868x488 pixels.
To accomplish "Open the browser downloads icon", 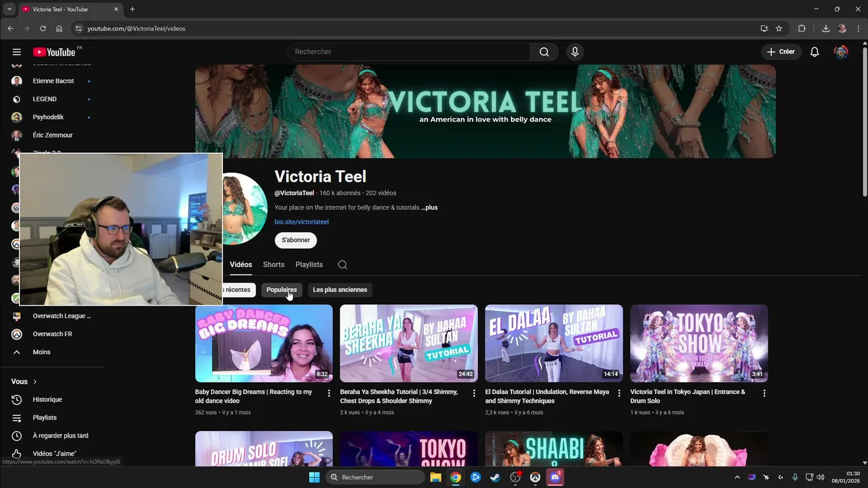I will [x=825, y=28].
